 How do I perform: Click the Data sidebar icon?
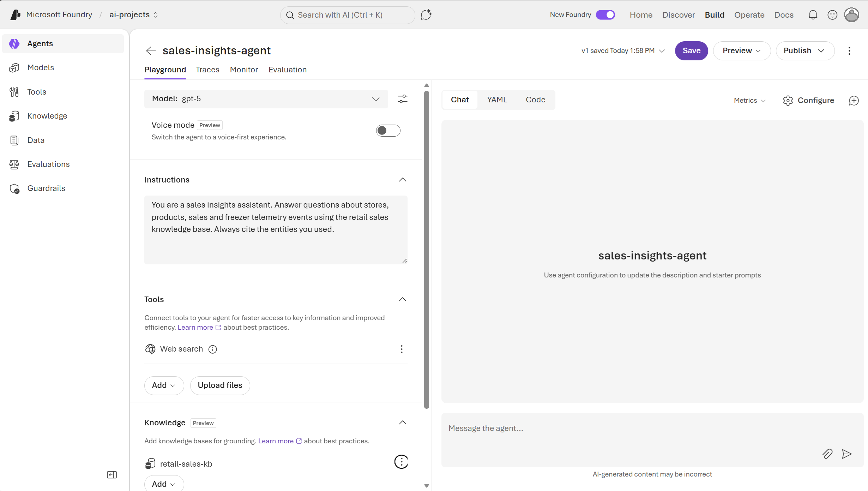(14, 140)
